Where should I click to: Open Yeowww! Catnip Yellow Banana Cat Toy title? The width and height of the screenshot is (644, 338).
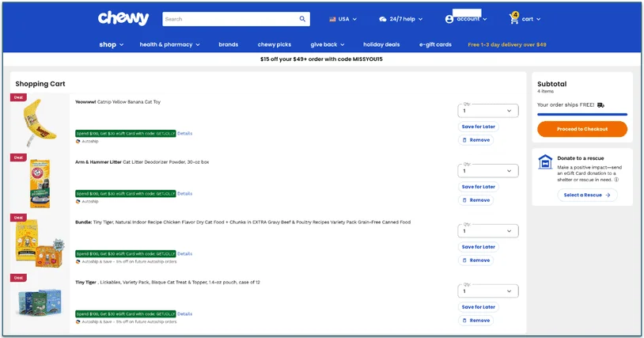118,102
